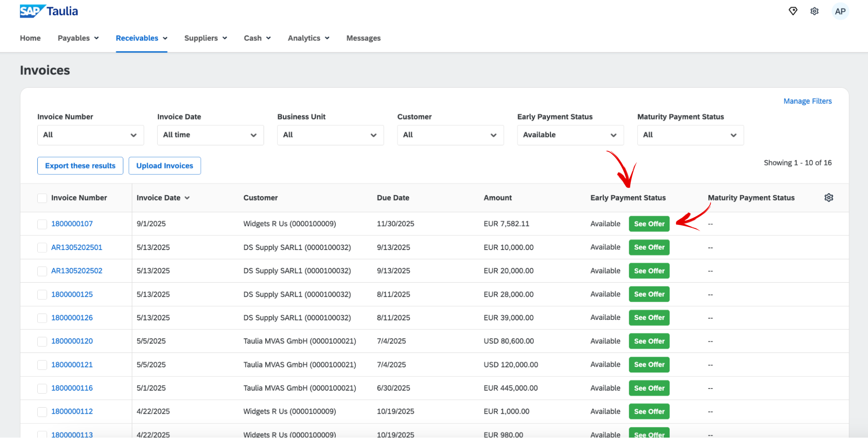Open invoice link AR1305202501
868x438 pixels.
pyautogui.click(x=77, y=247)
